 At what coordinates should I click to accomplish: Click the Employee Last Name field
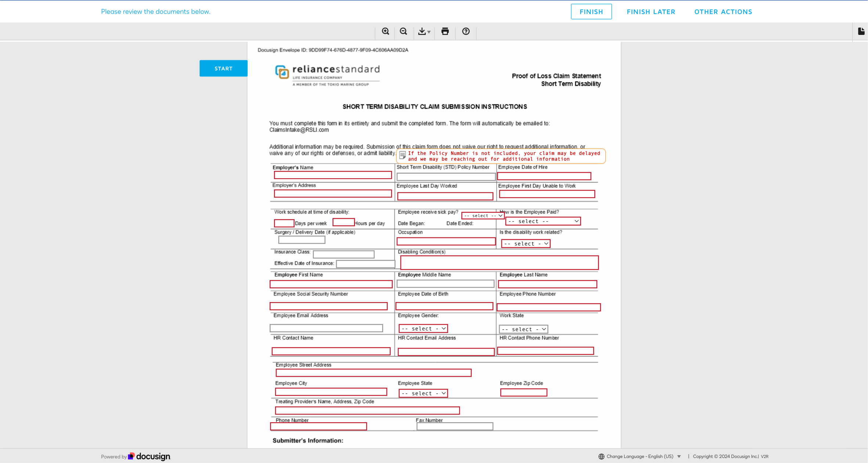point(548,284)
